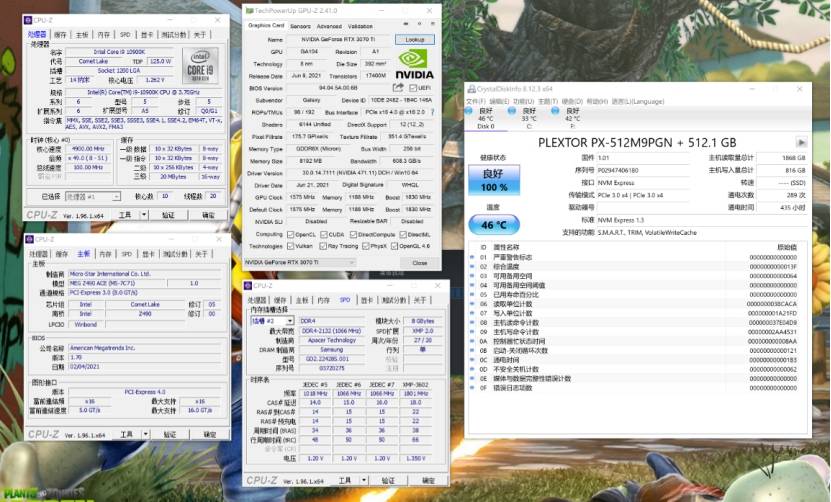Open the 语言(L)(Language) menu in CrystalDiskInfo
The width and height of the screenshot is (831, 502).
[x=638, y=101]
